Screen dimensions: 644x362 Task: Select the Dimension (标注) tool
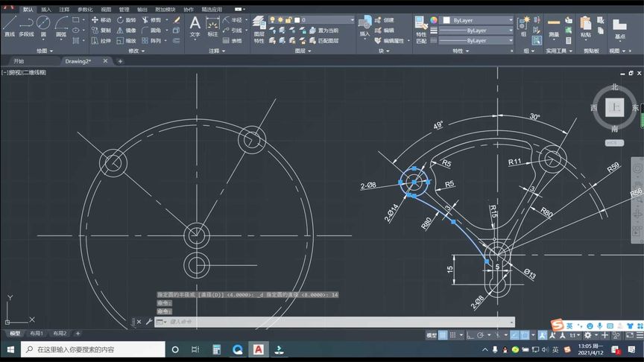point(212,27)
